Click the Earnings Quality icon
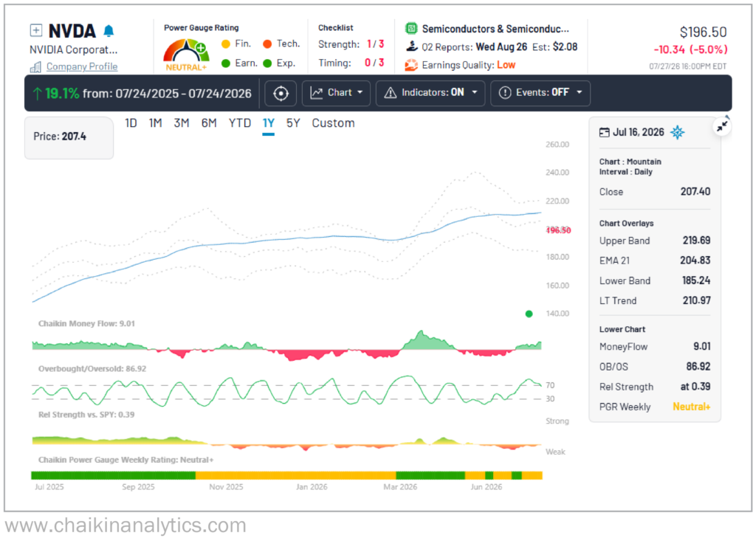 pyautogui.click(x=411, y=65)
